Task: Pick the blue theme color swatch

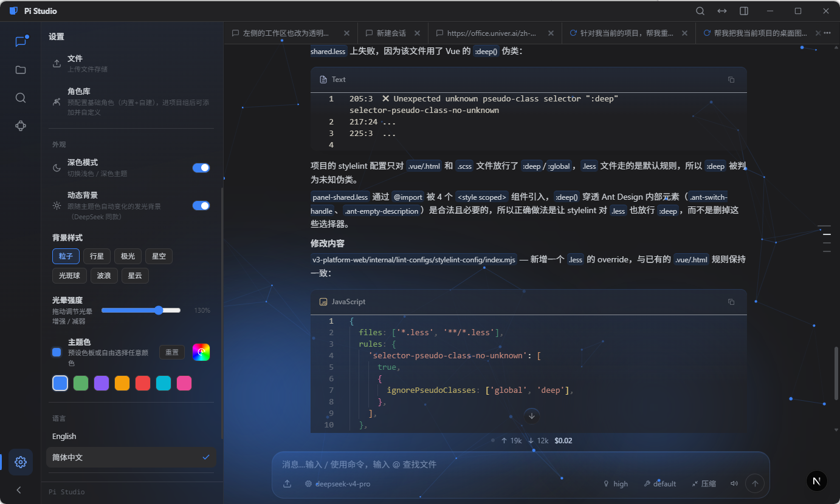Action: click(60, 383)
